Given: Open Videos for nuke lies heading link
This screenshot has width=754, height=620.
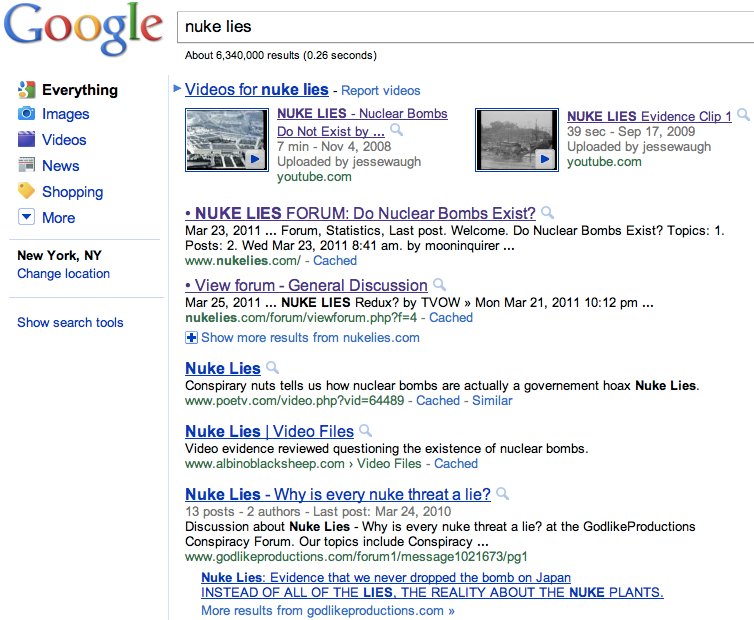Looking at the screenshot, I should 257,89.
